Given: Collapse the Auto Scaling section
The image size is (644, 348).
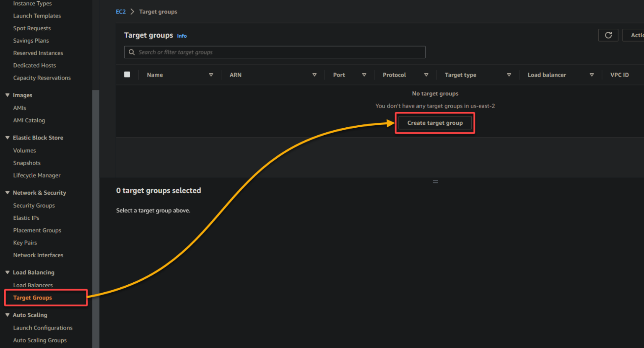Looking at the screenshot, I should (7, 315).
